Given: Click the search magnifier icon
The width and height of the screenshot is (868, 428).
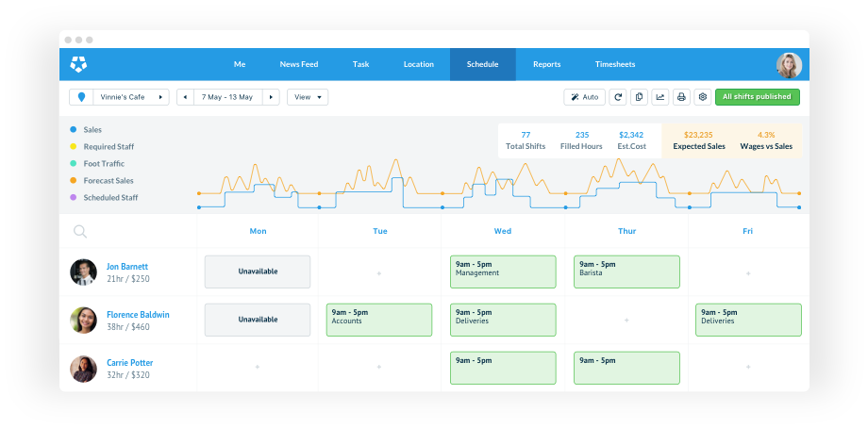Looking at the screenshot, I should pyautogui.click(x=80, y=232).
